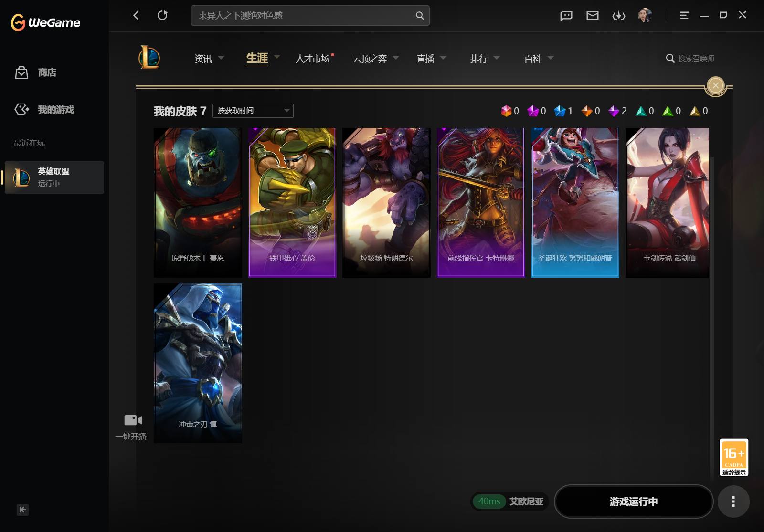Click the 搜索召唤师 search field

coord(690,58)
